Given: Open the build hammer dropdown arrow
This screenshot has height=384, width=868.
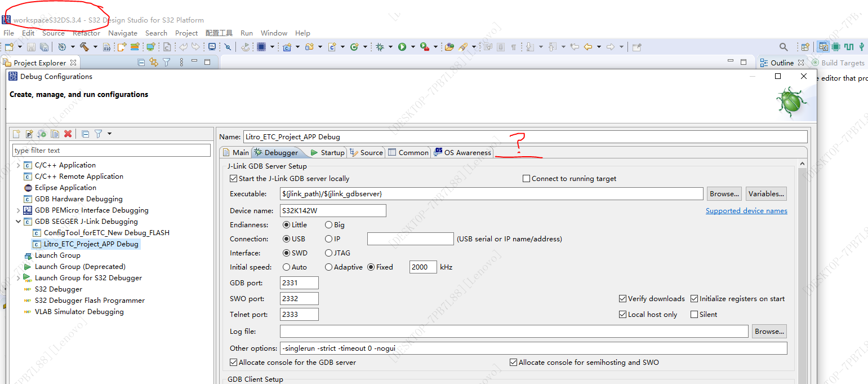Looking at the screenshot, I should [95, 47].
